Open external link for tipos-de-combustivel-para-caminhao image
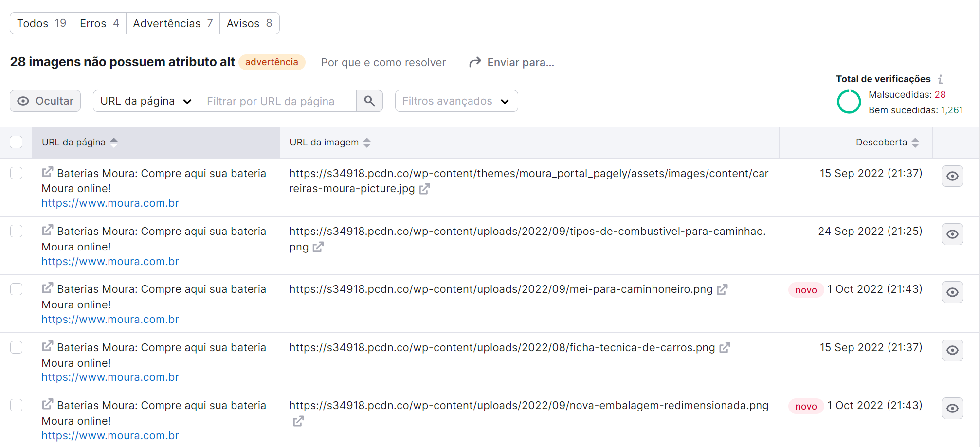Screen dimensions: 980x447 click(x=318, y=247)
